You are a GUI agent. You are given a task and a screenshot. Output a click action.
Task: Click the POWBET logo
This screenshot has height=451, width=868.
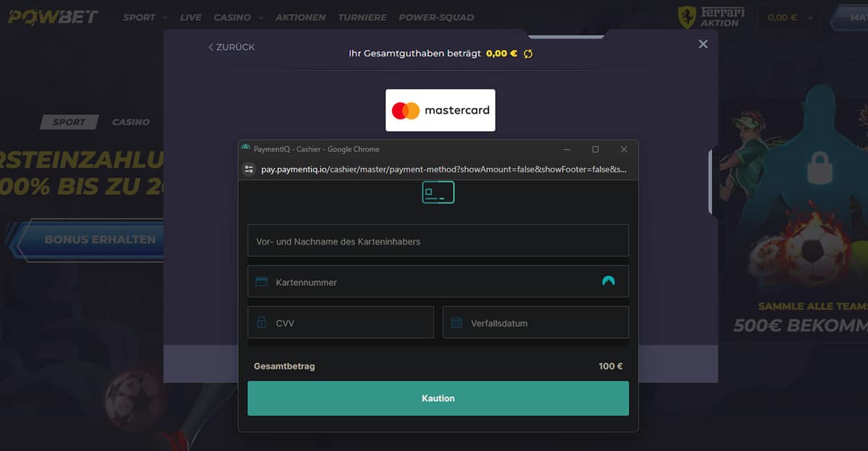53,16
